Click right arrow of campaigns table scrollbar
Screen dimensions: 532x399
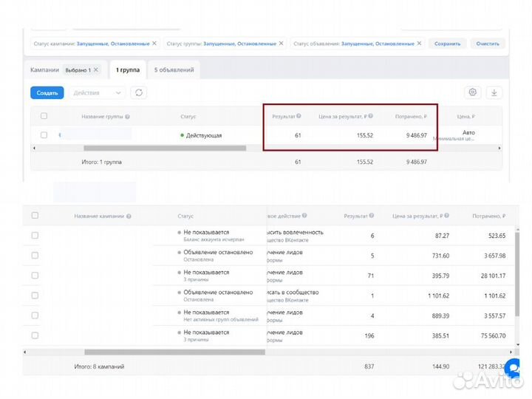(x=511, y=352)
